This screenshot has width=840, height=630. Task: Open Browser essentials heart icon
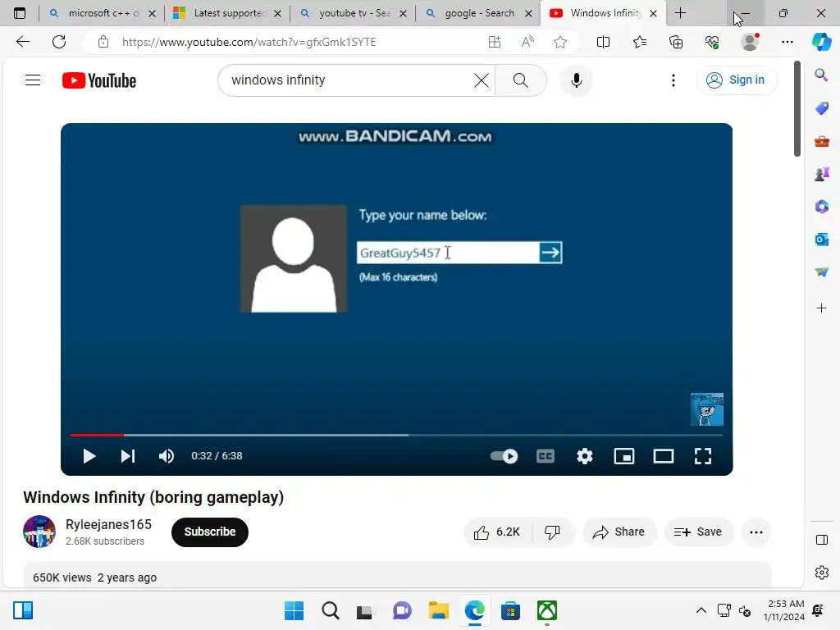click(x=712, y=42)
